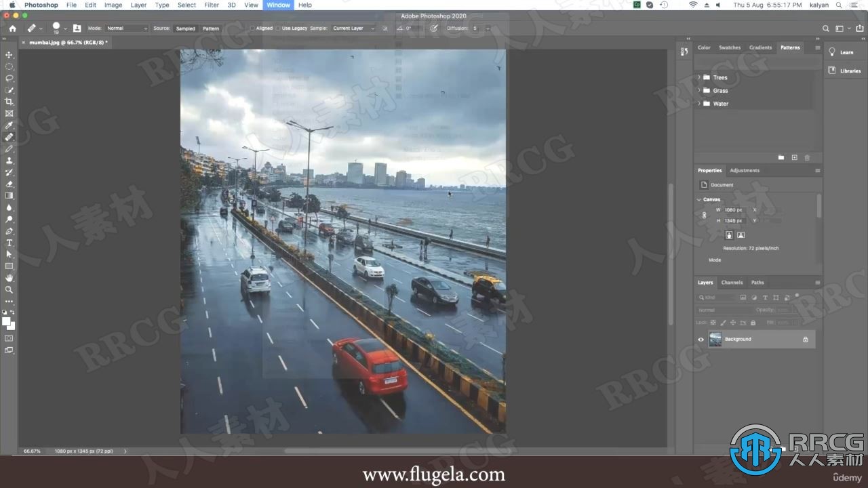Toggle link between canvas width and height
Screen dimensions: 868x488
pyautogui.click(x=704, y=216)
